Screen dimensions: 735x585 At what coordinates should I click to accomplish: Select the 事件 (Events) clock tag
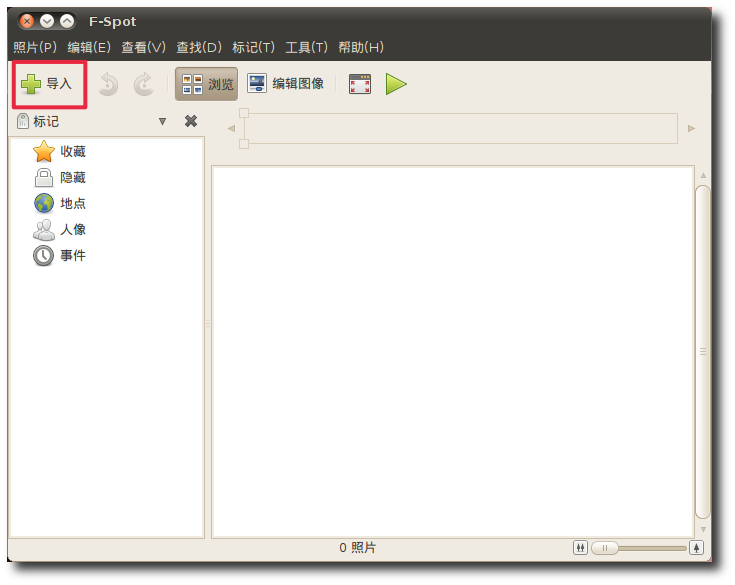[x=59, y=255]
